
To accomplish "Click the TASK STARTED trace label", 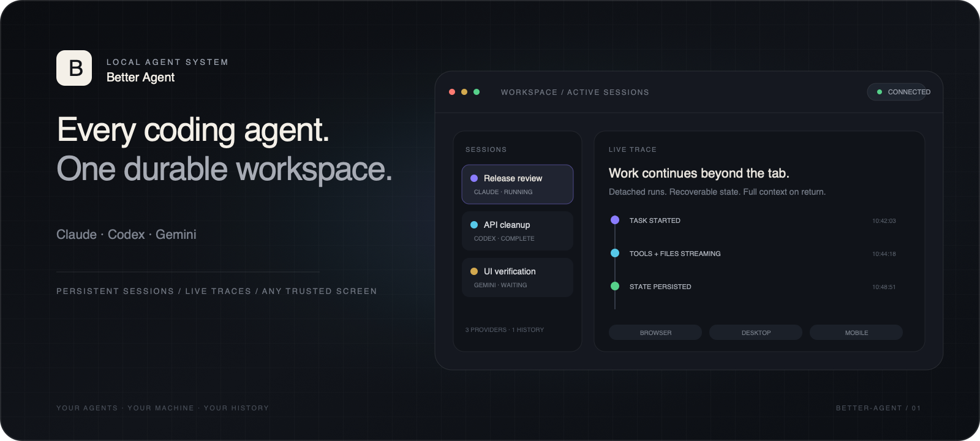I will click(655, 221).
